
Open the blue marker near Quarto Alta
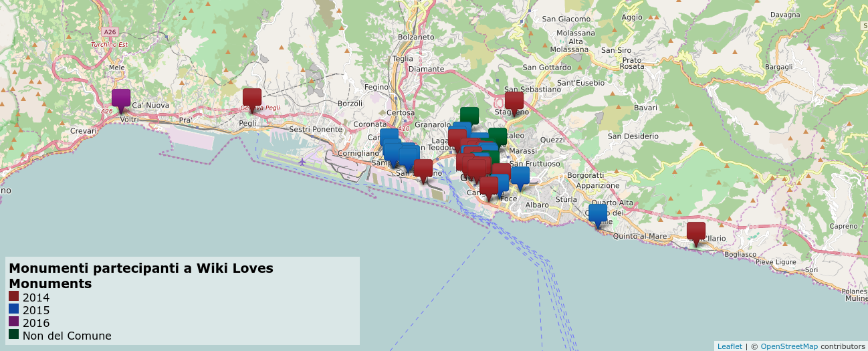click(598, 215)
